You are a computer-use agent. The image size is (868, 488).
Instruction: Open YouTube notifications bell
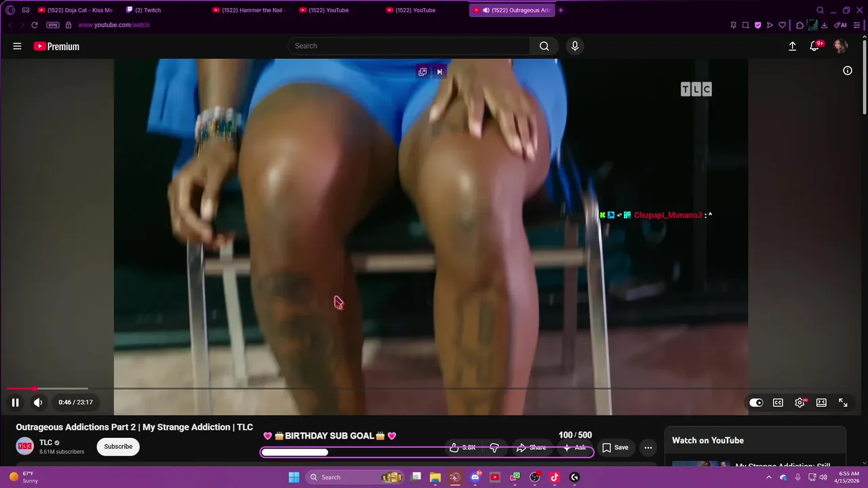814,46
